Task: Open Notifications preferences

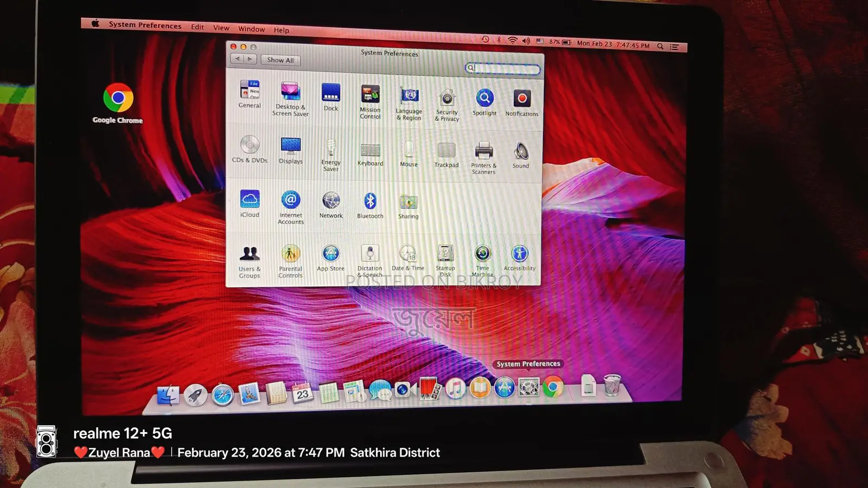Action: click(x=522, y=103)
